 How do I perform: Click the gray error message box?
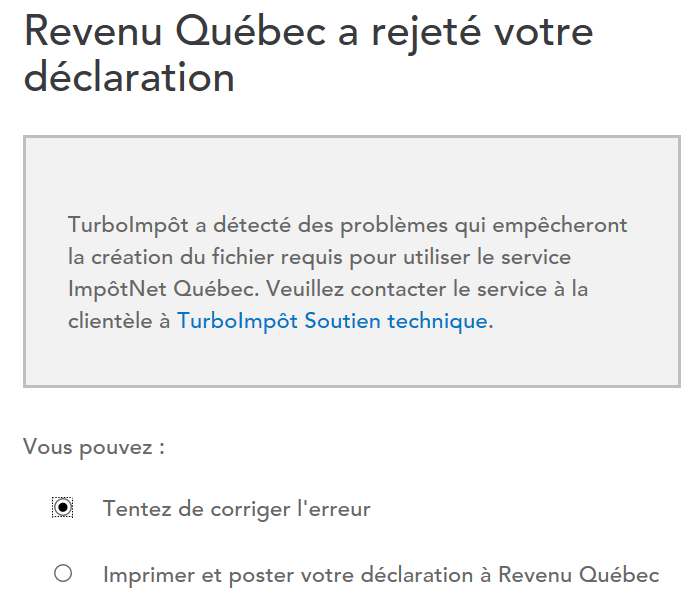click(x=352, y=170)
